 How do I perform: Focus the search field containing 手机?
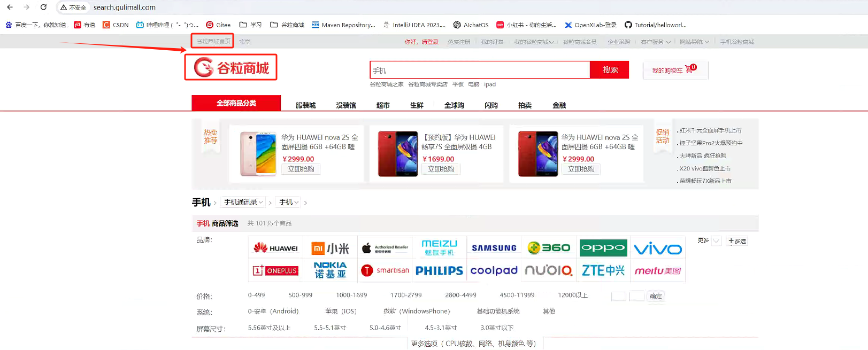[480, 70]
